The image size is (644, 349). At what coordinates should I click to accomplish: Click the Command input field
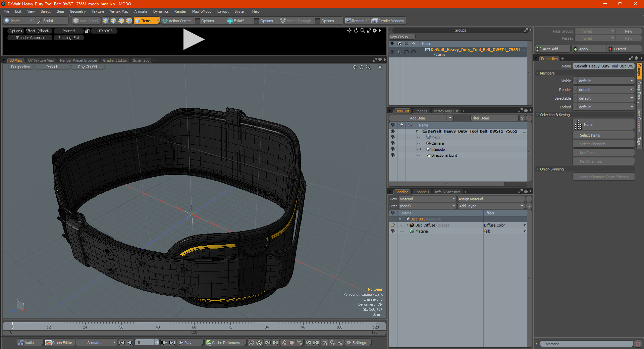(x=586, y=344)
